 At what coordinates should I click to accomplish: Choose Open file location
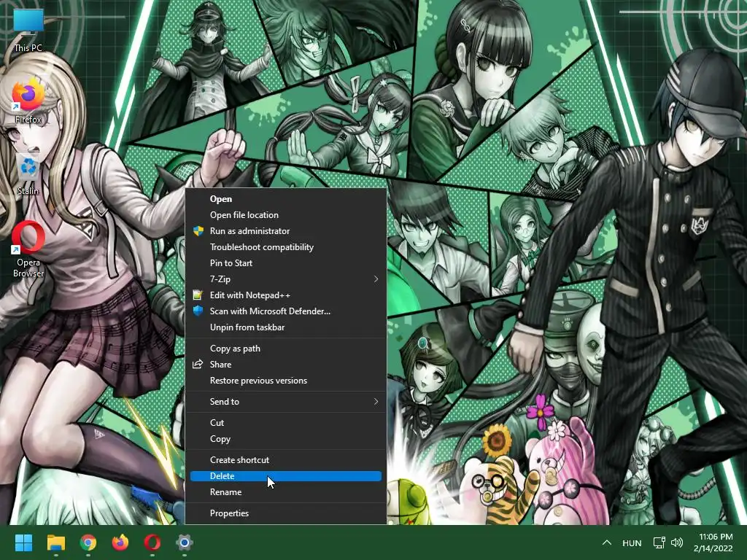click(x=286, y=215)
